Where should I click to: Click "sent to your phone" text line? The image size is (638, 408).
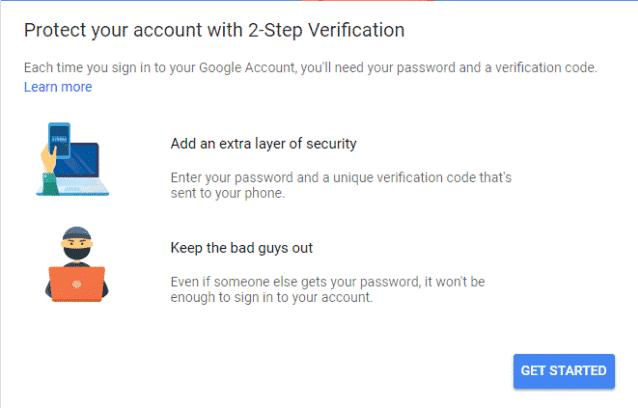[227, 193]
